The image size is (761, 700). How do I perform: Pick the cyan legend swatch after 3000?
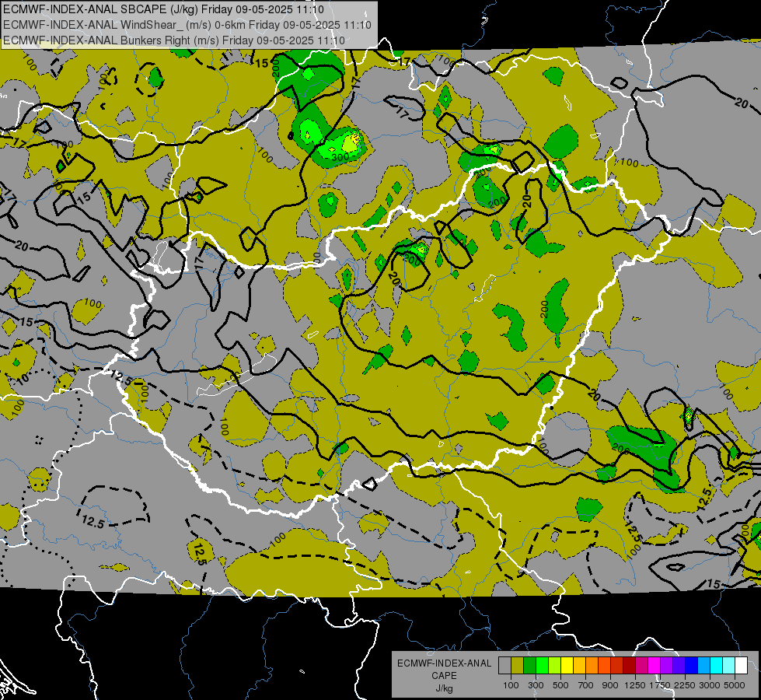(717, 665)
